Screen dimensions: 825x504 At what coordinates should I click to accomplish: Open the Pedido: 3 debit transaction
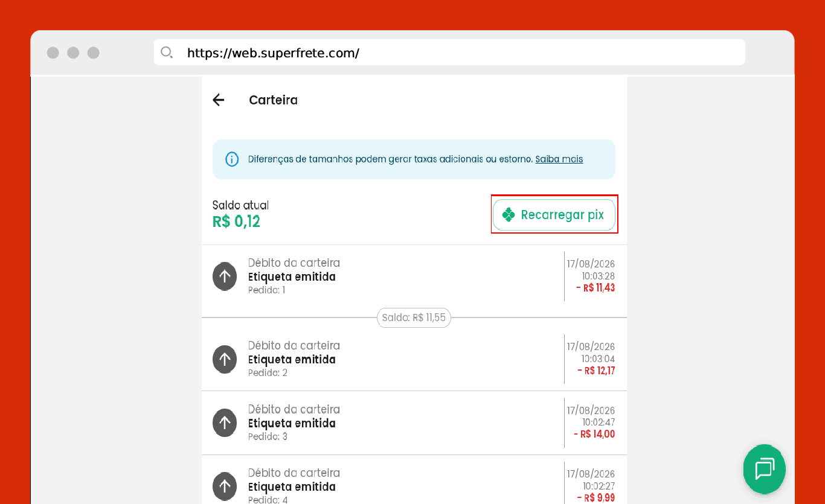414,423
